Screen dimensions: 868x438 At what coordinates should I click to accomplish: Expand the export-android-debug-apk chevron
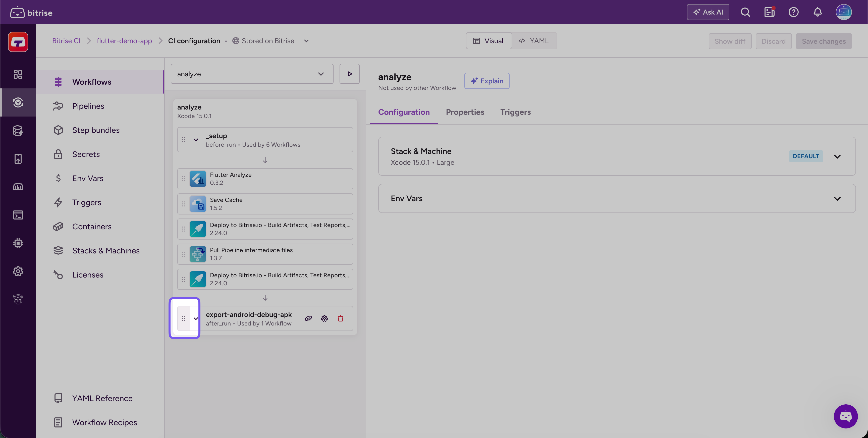196,318
